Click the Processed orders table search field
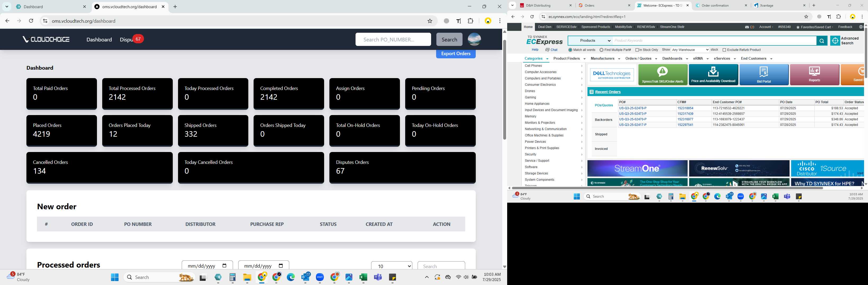Viewport: 868px width, 285px height. pos(441,266)
